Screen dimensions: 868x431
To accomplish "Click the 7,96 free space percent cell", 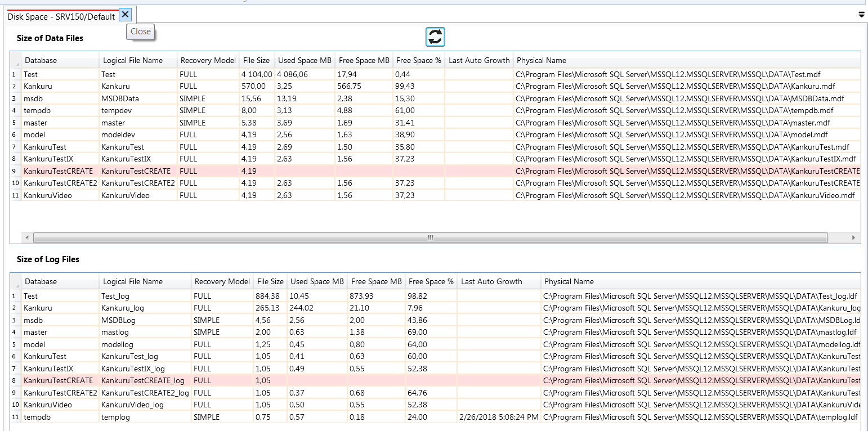I will click(x=431, y=308).
